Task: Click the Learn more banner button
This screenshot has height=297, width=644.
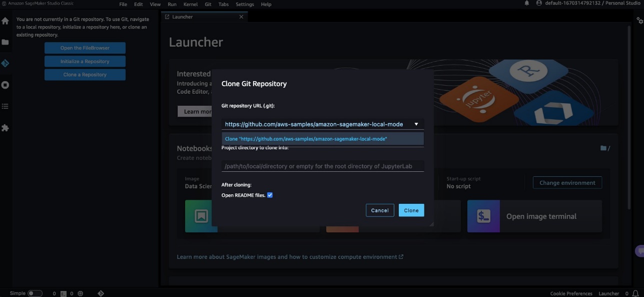Action: 195,112
